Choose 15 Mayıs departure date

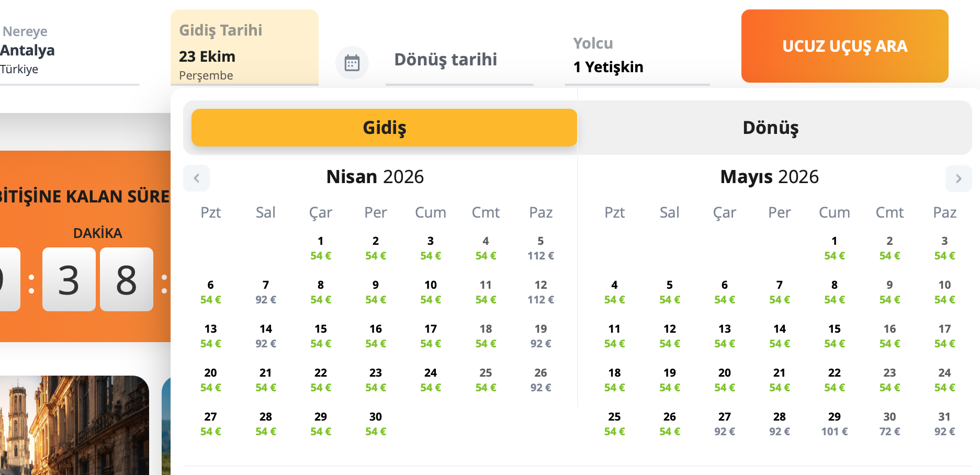834,336
